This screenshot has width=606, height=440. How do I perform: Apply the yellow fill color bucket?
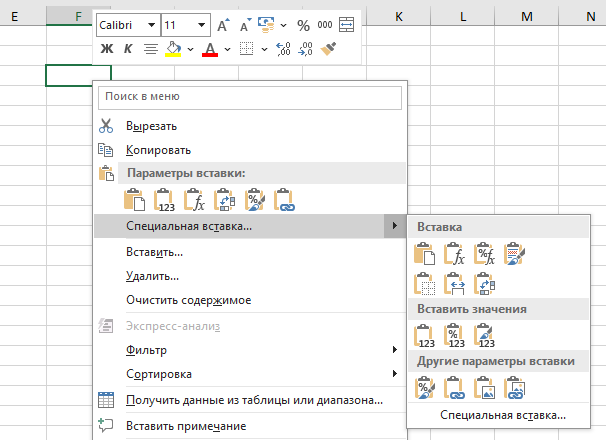(173, 48)
